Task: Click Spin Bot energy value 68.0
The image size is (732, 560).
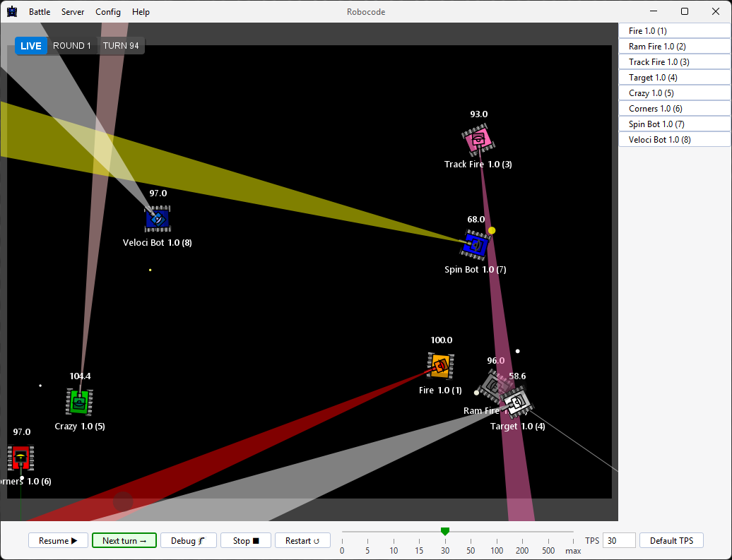Action: [476, 220]
